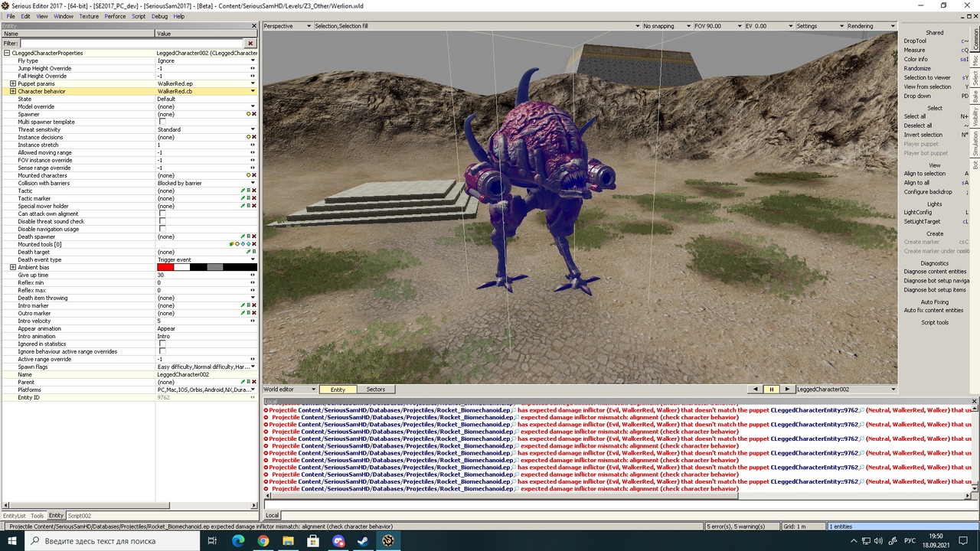Screen dimensions: 980x551
Task: Pause the simulation in viewport bar
Action: tap(771, 390)
